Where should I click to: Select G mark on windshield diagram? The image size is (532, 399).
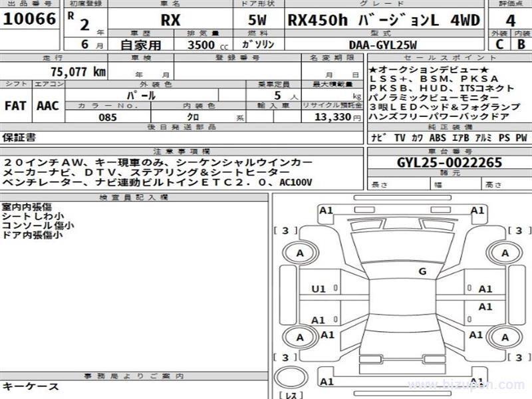tap(422, 271)
